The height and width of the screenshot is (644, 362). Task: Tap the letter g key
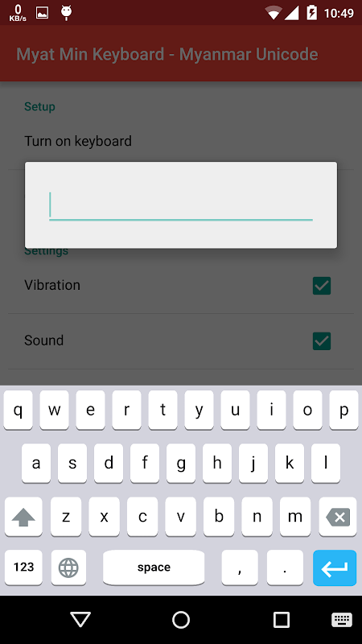181,464
